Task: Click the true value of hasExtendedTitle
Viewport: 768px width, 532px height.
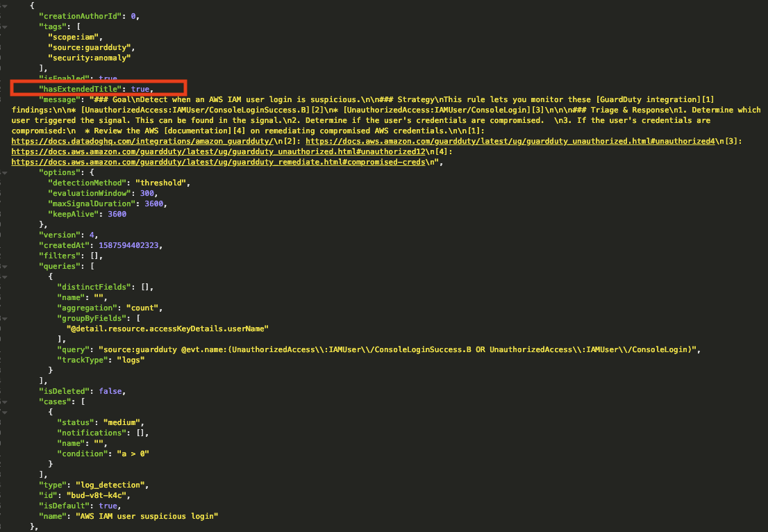Action: (x=140, y=89)
